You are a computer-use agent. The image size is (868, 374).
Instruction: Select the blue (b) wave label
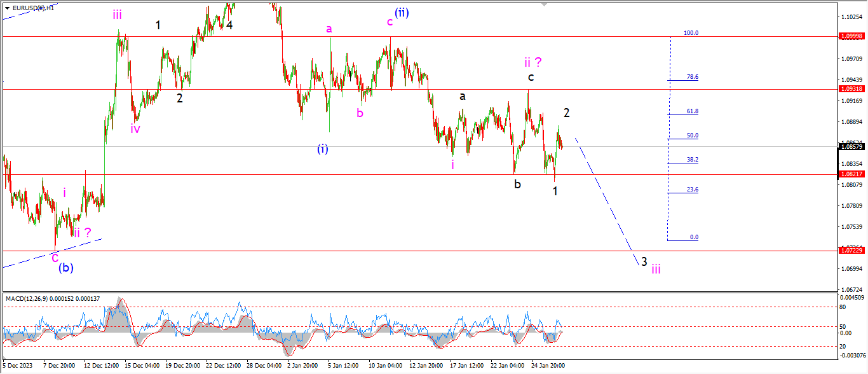(66, 268)
